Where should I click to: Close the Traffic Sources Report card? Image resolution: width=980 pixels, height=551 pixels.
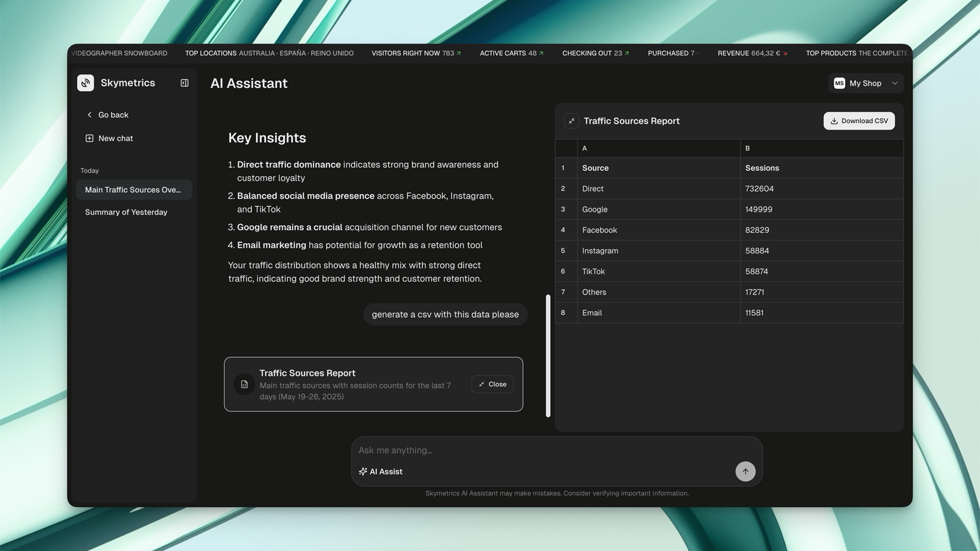click(492, 384)
